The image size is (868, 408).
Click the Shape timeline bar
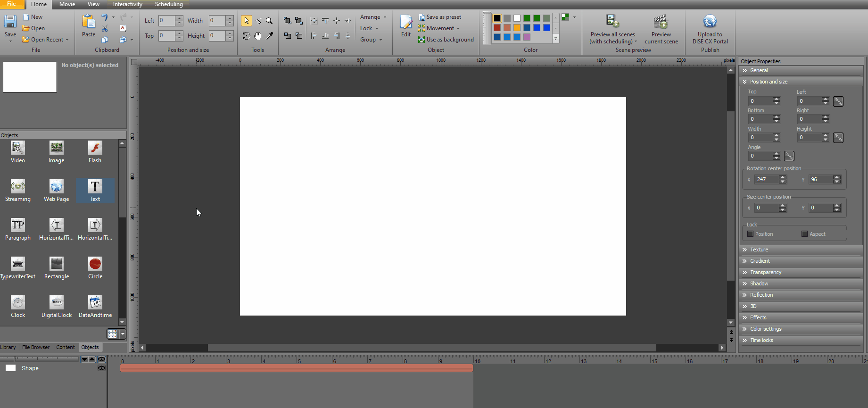tap(297, 368)
